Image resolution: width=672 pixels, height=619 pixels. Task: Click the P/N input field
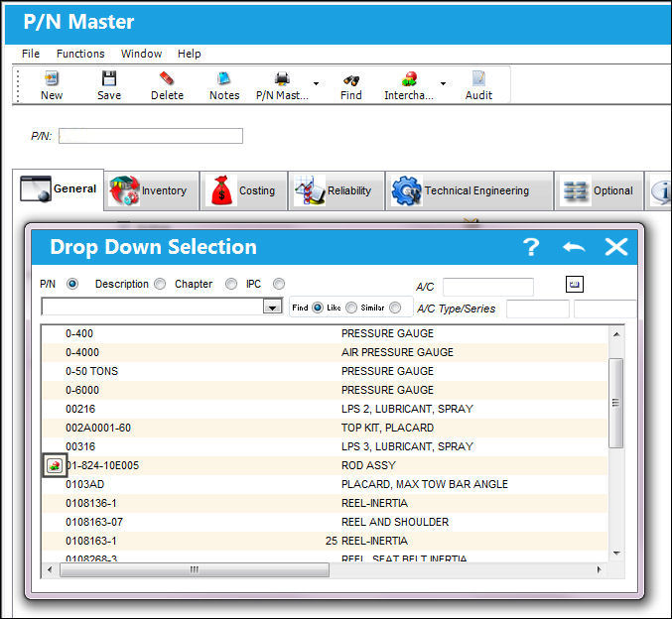(151, 136)
